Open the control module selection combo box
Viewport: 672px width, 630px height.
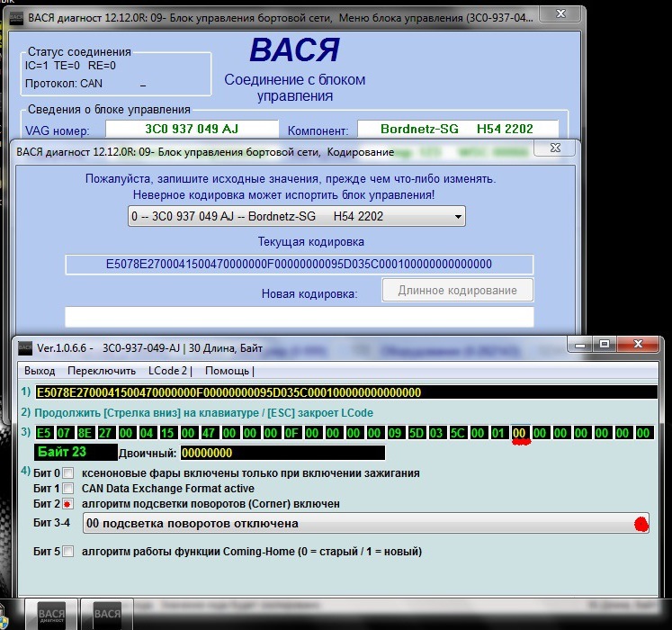(297, 216)
